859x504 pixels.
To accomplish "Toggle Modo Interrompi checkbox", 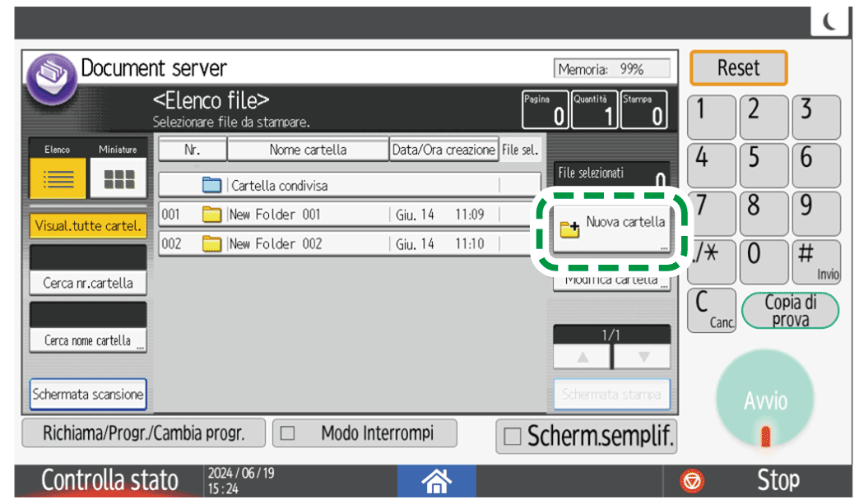I will point(288,433).
